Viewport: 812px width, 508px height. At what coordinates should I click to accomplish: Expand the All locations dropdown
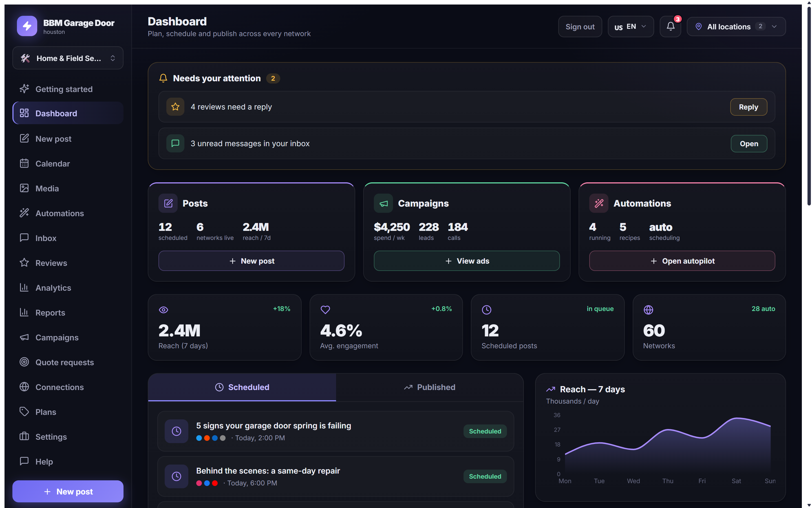click(x=736, y=27)
